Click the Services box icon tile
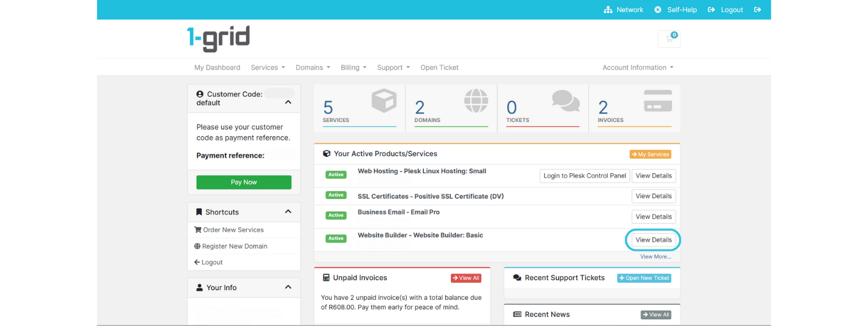This screenshot has width=868, height=326. pyautogui.click(x=384, y=101)
